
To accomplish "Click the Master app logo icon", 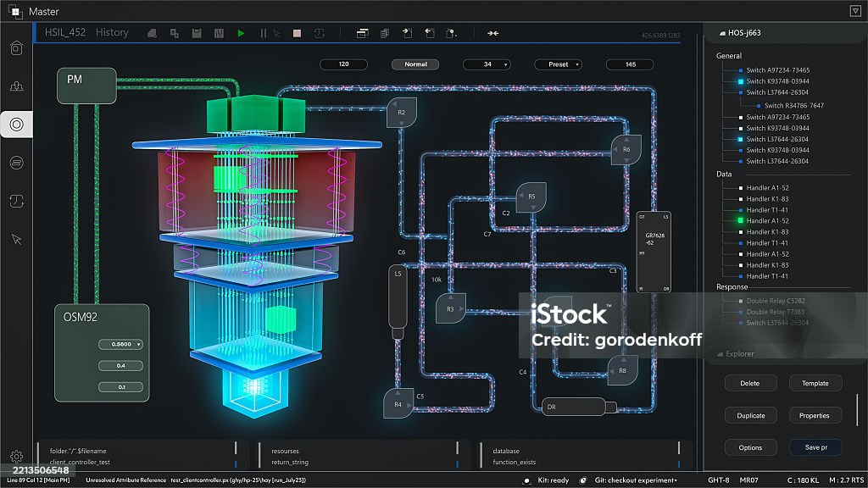I will (x=15, y=11).
